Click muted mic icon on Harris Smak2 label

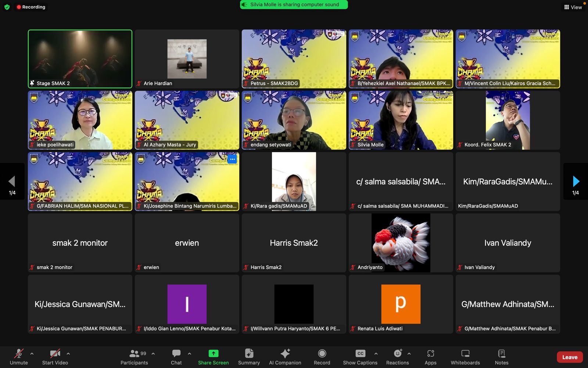[246, 268]
